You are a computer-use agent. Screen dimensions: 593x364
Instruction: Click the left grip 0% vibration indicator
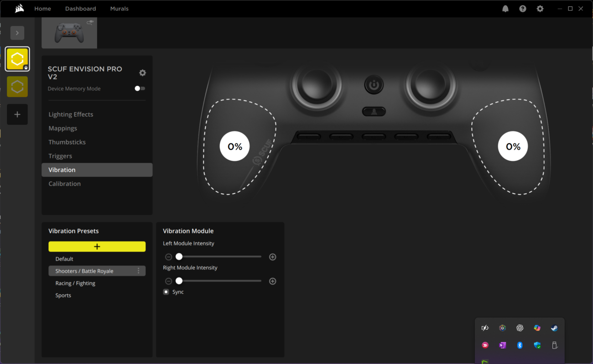tap(235, 146)
